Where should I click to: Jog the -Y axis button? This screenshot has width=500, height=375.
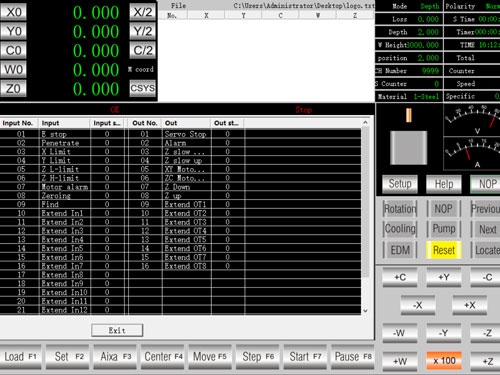[444, 333]
